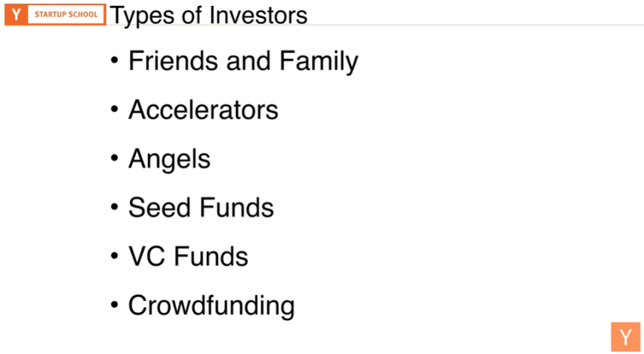Click the bullet dot before Angels
The image size is (644, 354).
pos(114,158)
